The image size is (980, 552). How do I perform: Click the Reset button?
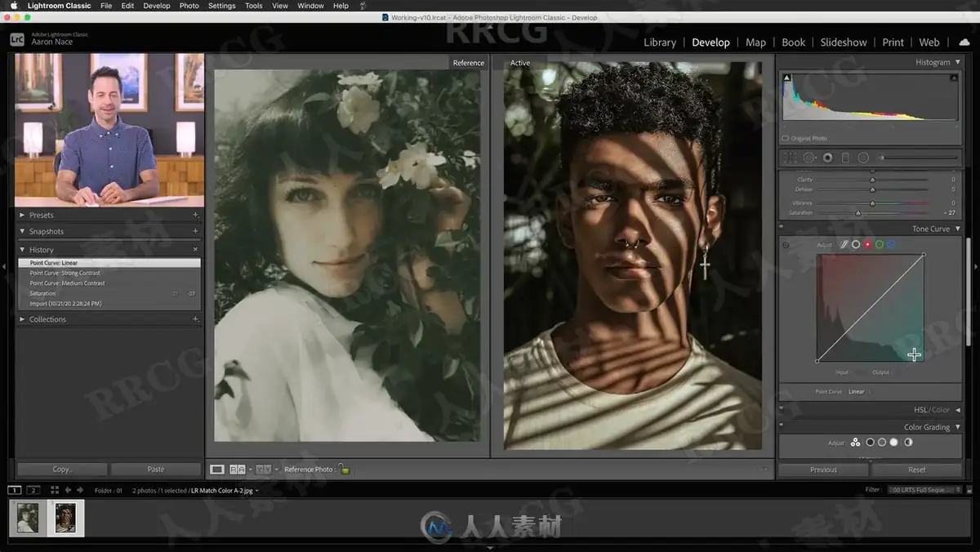917,470
